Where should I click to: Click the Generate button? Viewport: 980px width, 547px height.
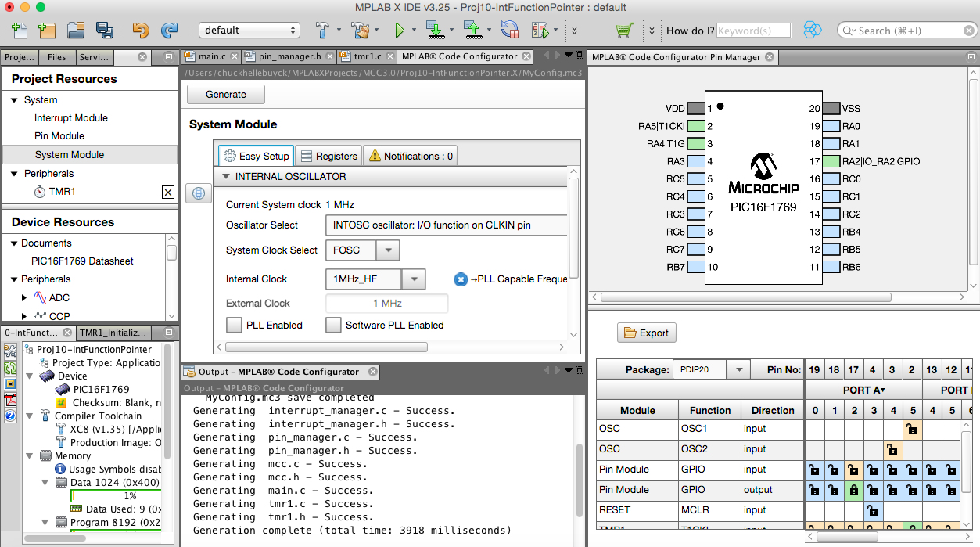[x=225, y=93]
